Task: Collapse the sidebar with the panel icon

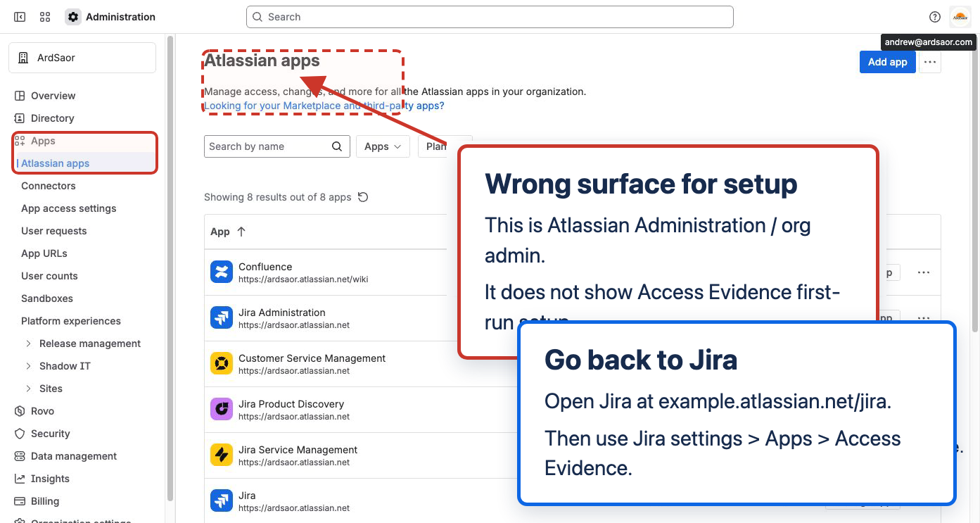Action: coord(20,17)
